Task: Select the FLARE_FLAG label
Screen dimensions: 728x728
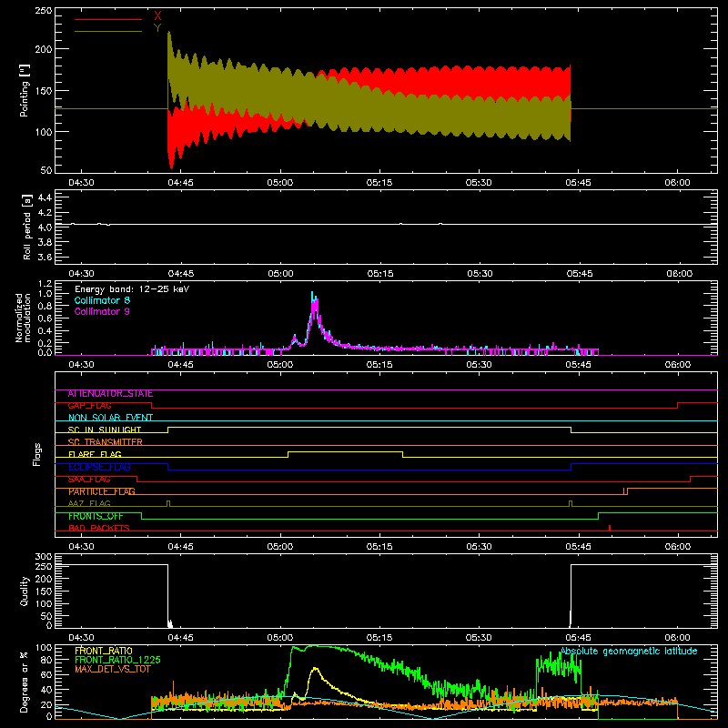Action: [95, 454]
